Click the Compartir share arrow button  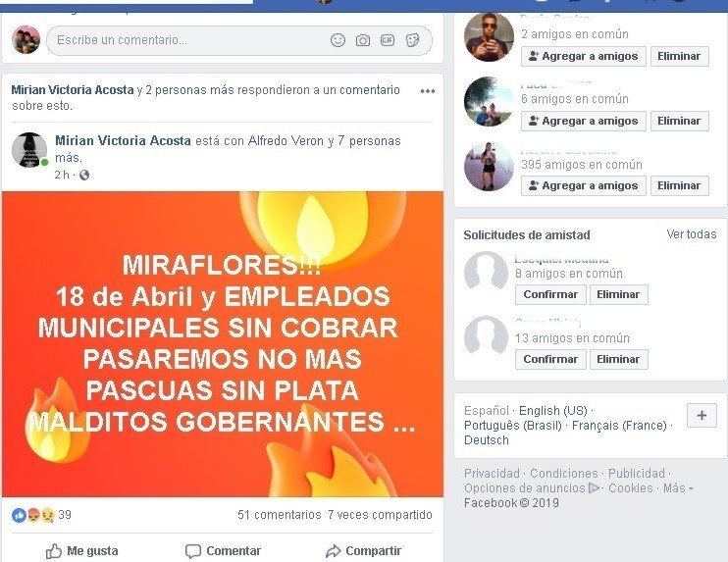[363, 551]
